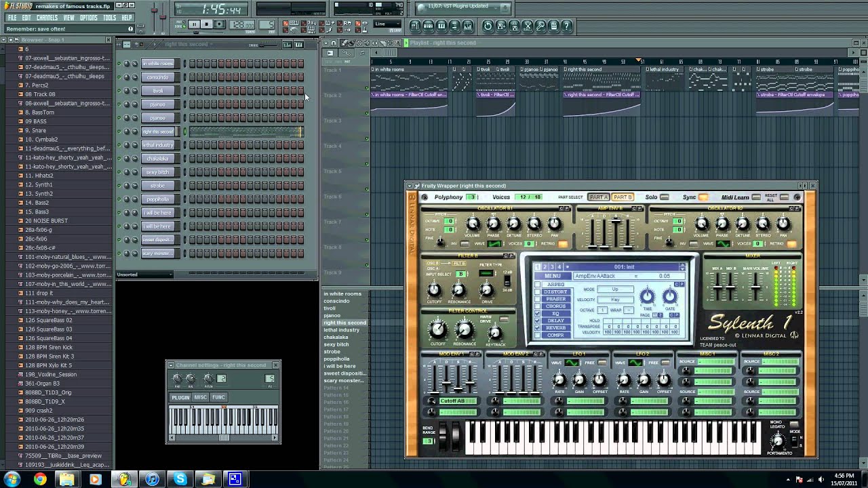Screen dimensions: 868x488
Task: Mute the 'in white rooms' channel LED
Action: [x=119, y=64]
